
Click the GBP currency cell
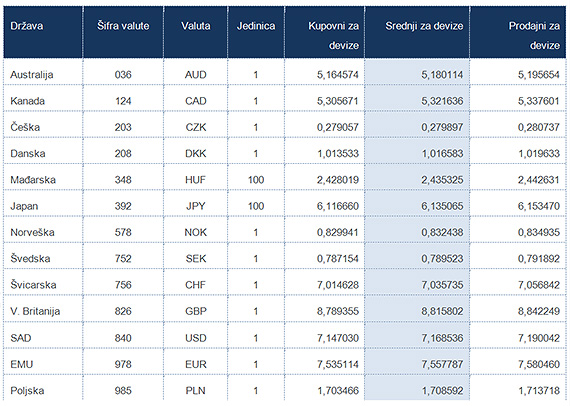196,311
